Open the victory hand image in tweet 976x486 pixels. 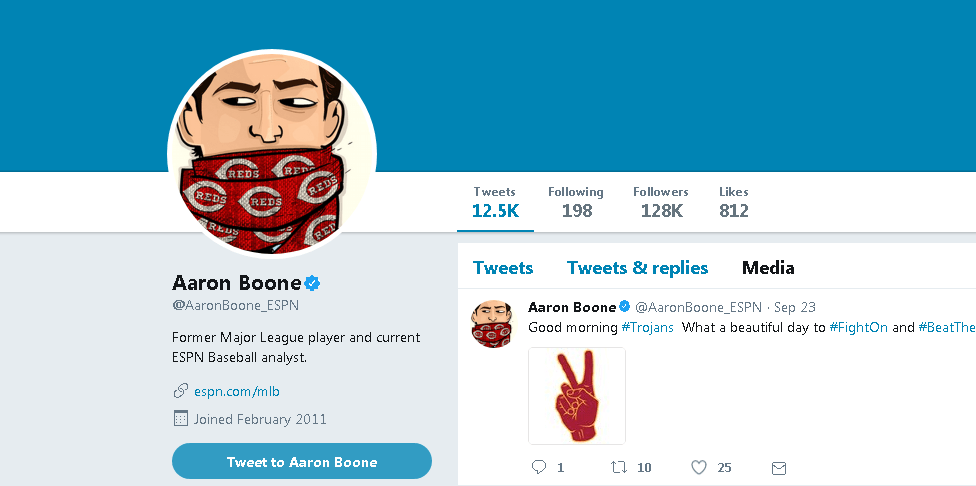tap(577, 396)
